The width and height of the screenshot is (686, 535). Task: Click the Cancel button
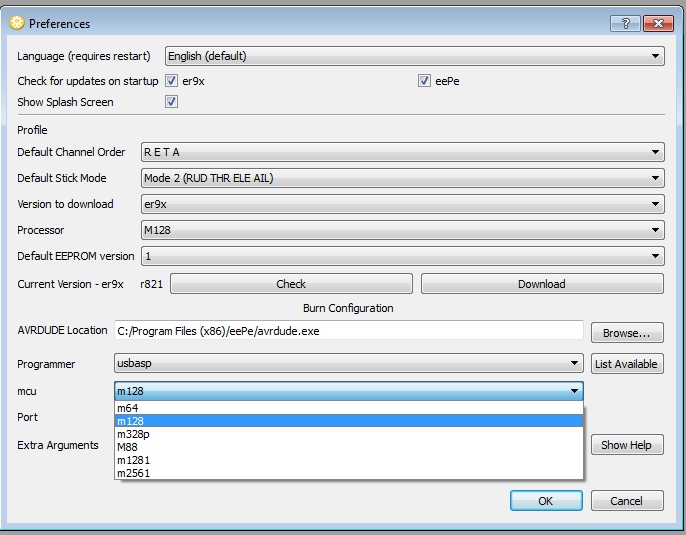(x=627, y=501)
